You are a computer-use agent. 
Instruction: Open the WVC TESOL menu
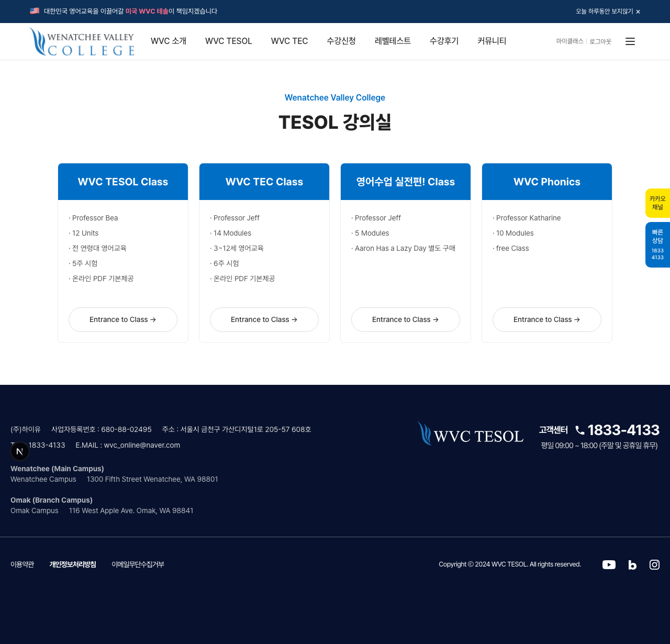click(229, 41)
